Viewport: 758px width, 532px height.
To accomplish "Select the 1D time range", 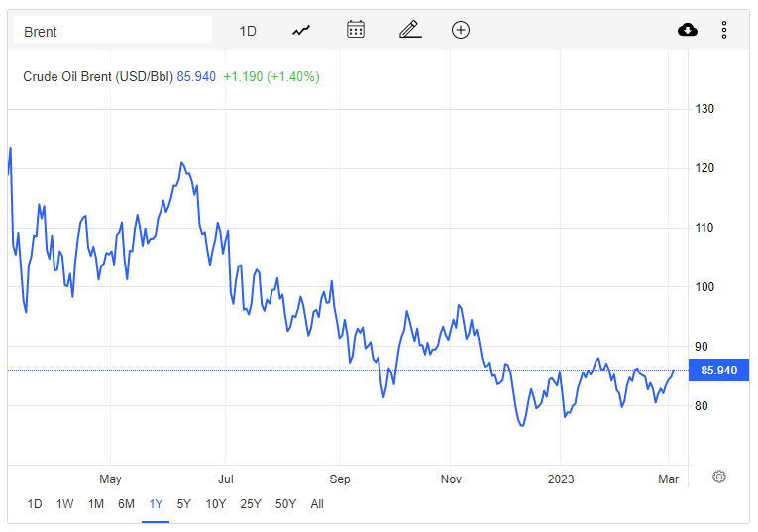I will [x=35, y=504].
